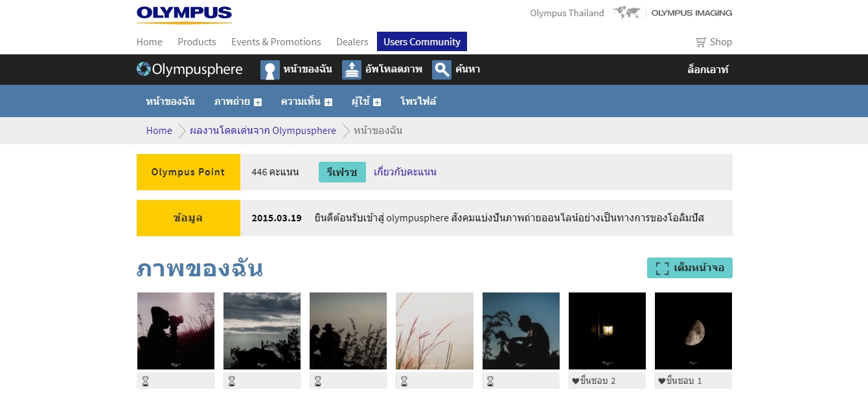Click hourglass icon under the photographer silhouette photo
Image resolution: width=868 pixels, height=396 pixels.
pos(145,381)
